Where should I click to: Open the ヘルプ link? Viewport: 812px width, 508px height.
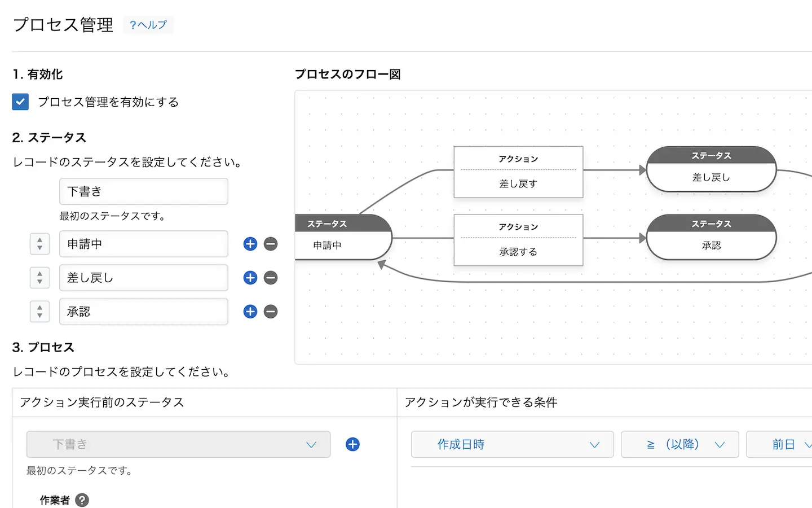148,25
